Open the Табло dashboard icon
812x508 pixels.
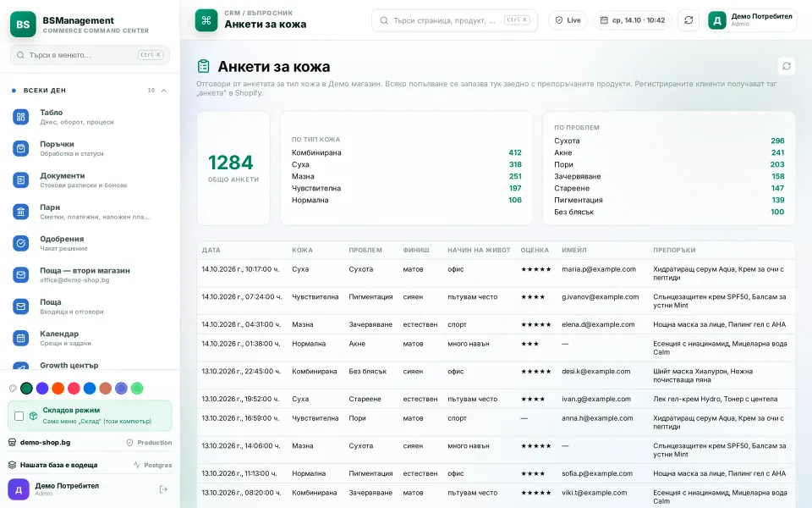coord(20,117)
